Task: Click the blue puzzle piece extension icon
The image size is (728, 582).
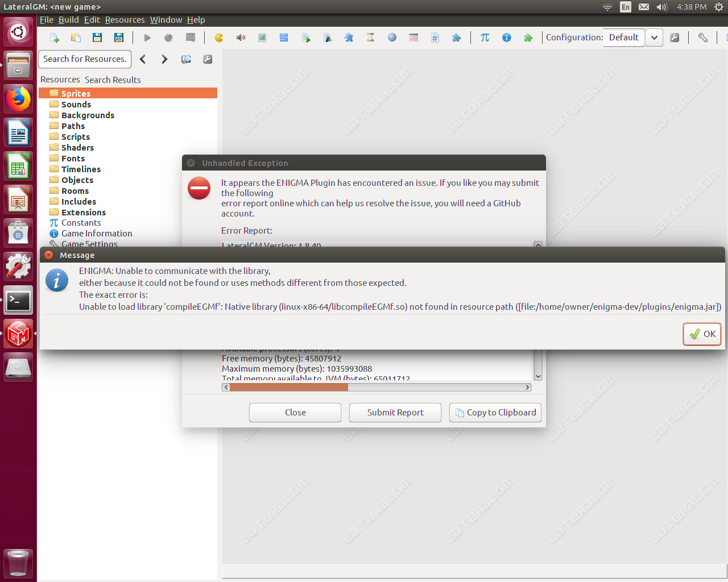Action: click(457, 38)
